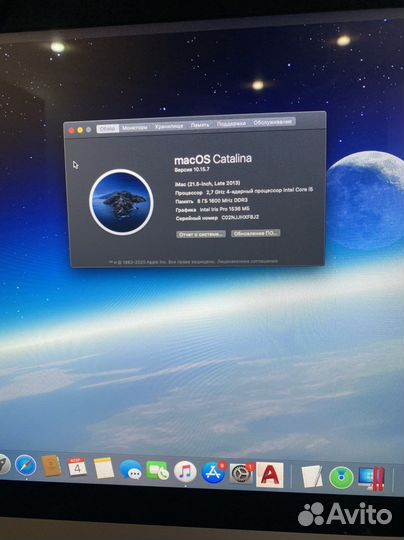This screenshot has width=404, height=540.
Task: Click iMac (21.5-inch, Late 2013) text
Action: pyautogui.click(x=207, y=184)
